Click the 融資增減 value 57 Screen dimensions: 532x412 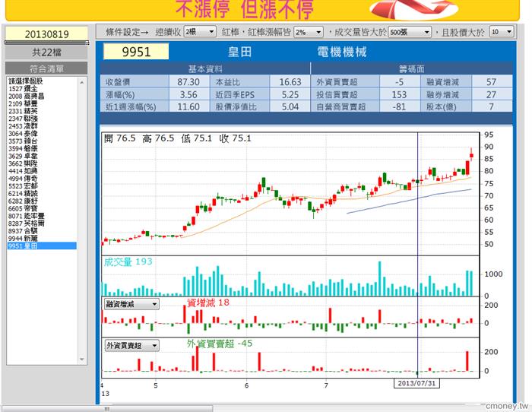coord(491,82)
